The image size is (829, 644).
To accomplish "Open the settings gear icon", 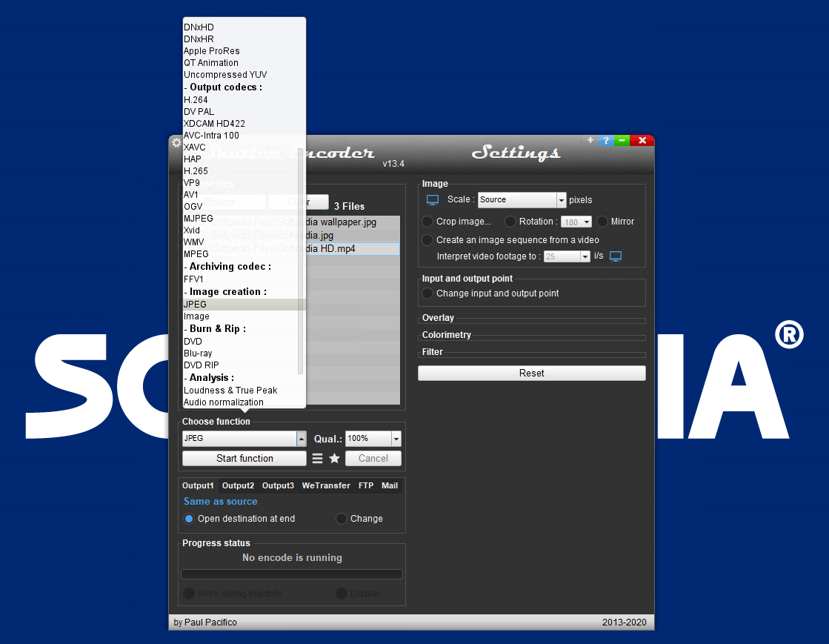I will click(176, 142).
